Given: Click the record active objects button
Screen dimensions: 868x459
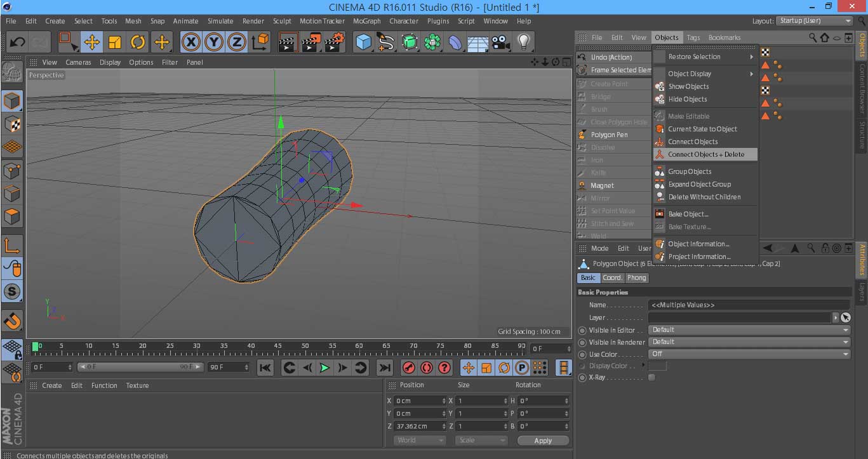Looking at the screenshot, I should pyautogui.click(x=409, y=368).
